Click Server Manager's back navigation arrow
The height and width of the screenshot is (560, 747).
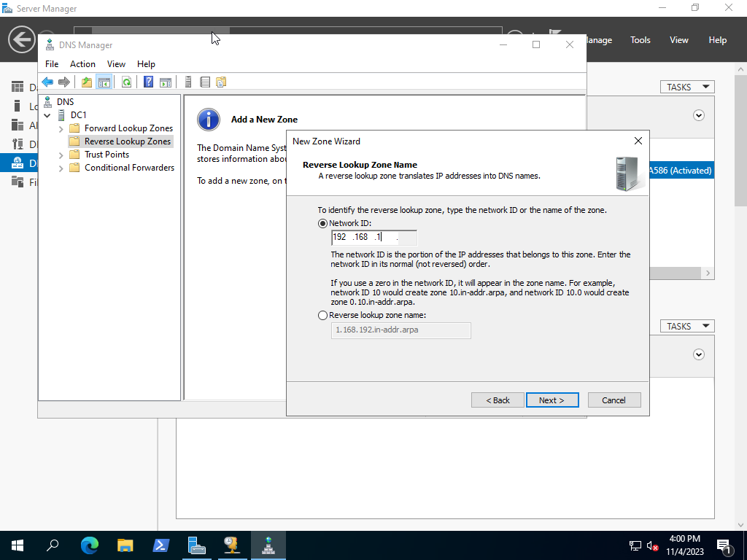(x=21, y=40)
